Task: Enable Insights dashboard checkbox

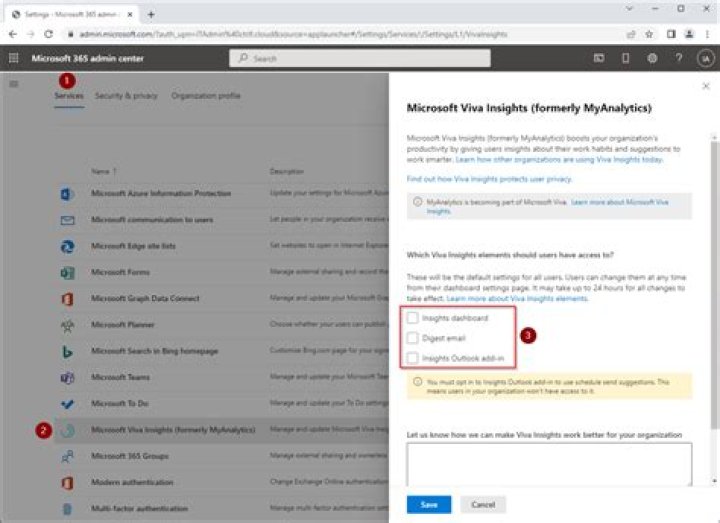Action: tap(412, 318)
